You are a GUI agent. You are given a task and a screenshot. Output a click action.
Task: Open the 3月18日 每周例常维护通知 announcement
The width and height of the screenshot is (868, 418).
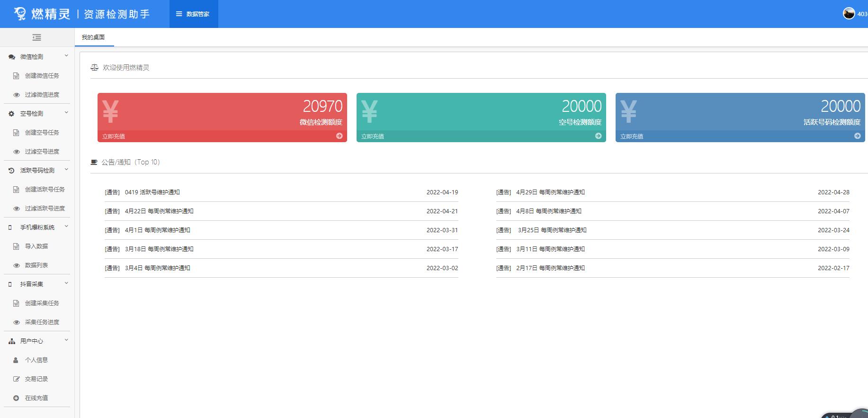[159, 249]
